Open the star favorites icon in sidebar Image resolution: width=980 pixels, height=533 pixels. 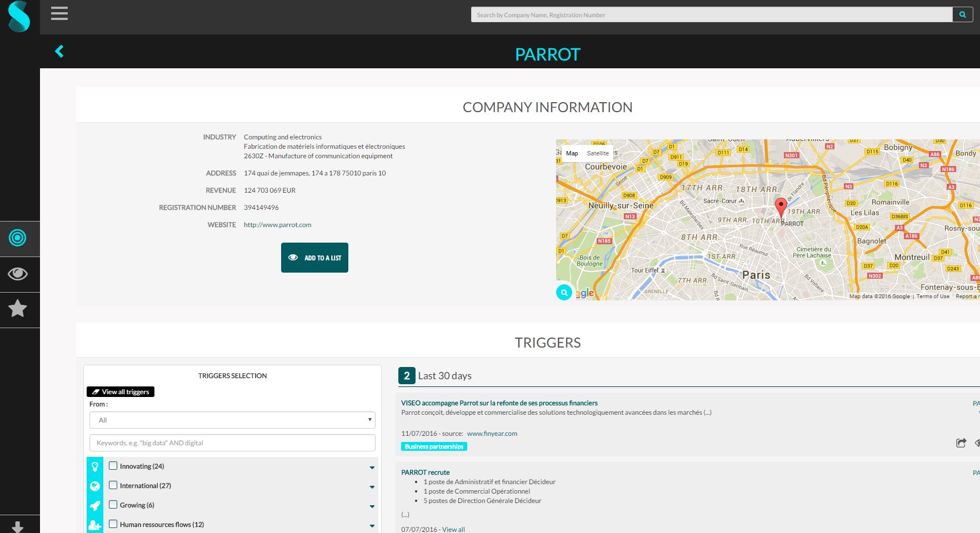18,309
